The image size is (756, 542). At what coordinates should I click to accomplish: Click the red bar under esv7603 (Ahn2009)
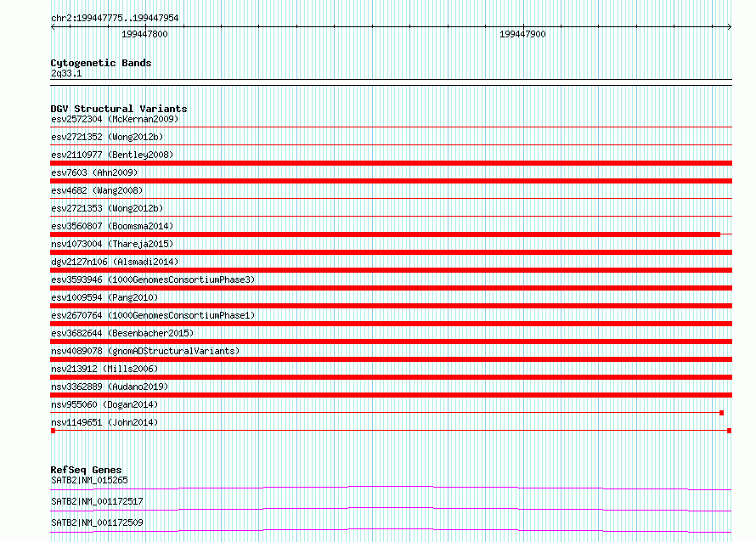391,181
